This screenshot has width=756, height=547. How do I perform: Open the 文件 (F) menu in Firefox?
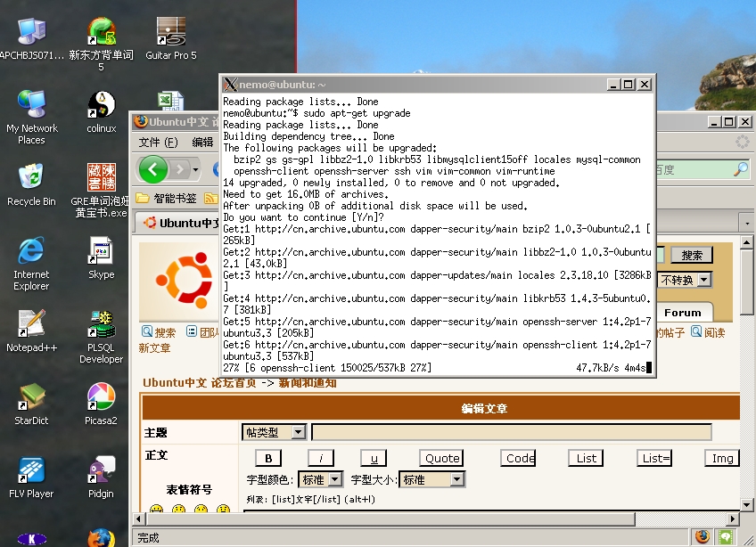tap(158, 143)
